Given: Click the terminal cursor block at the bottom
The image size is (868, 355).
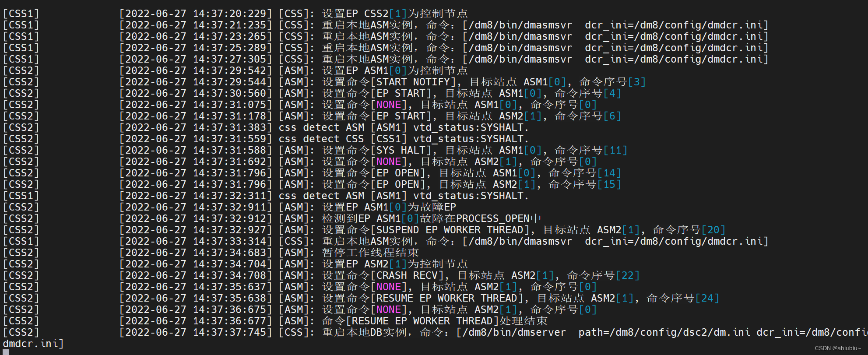Looking at the screenshot, I should [6, 352].
